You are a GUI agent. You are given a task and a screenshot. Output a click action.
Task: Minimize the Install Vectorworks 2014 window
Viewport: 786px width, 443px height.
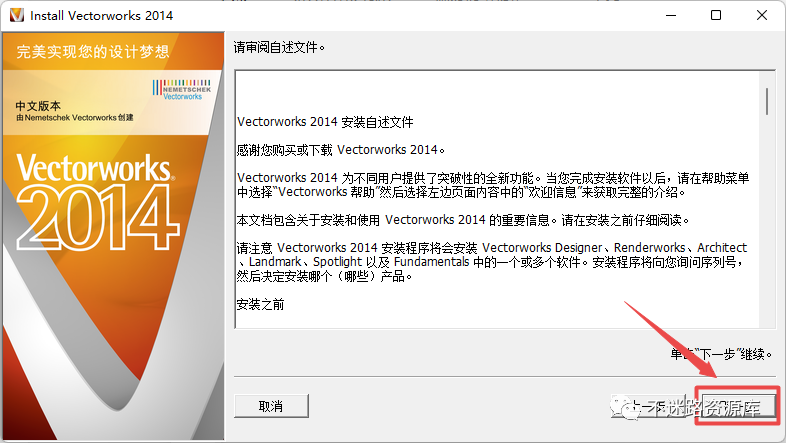coord(671,16)
